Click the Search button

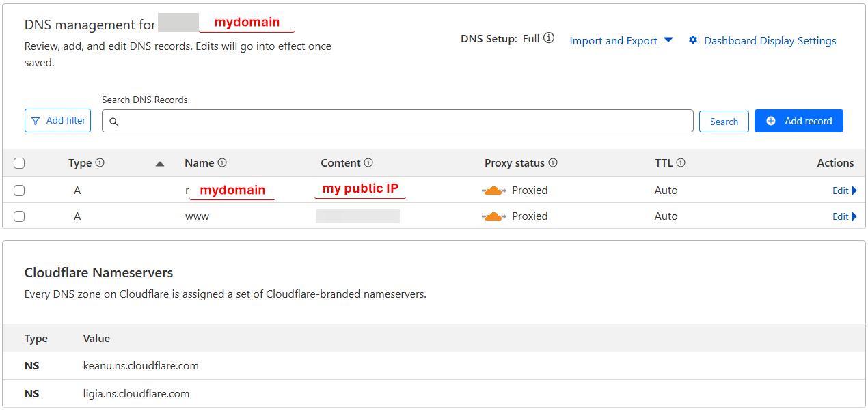tap(724, 122)
